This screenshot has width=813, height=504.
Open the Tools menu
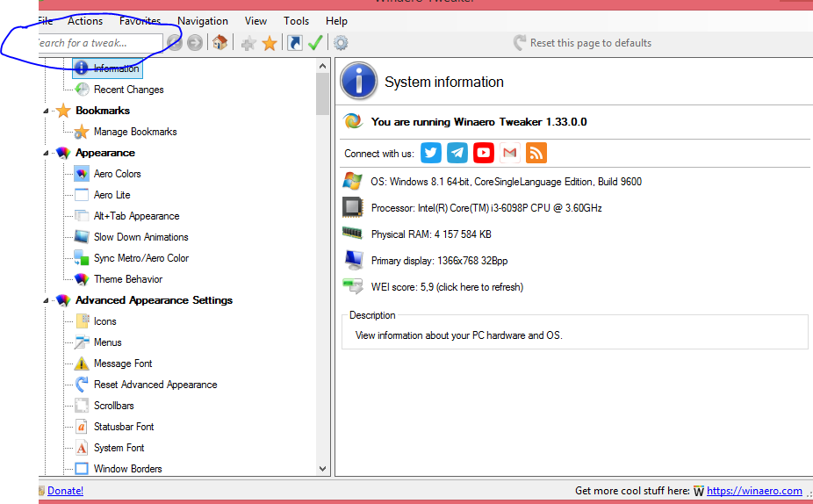(296, 21)
